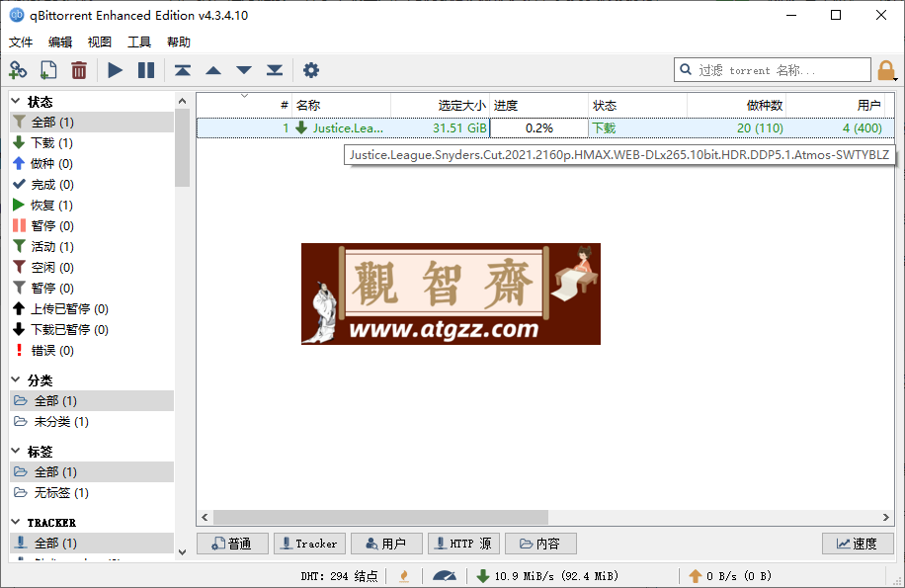905x588 pixels.
Task: Filter by 做种 (0) status
Action: click(92, 163)
